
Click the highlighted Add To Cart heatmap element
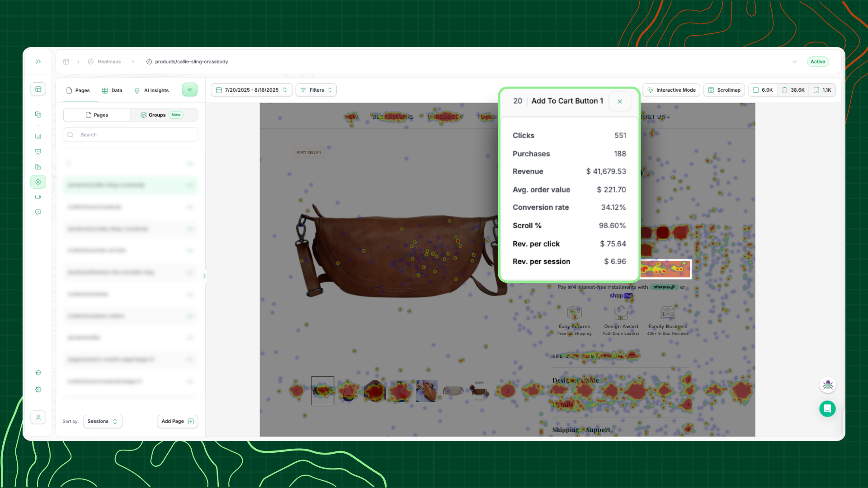point(665,269)
